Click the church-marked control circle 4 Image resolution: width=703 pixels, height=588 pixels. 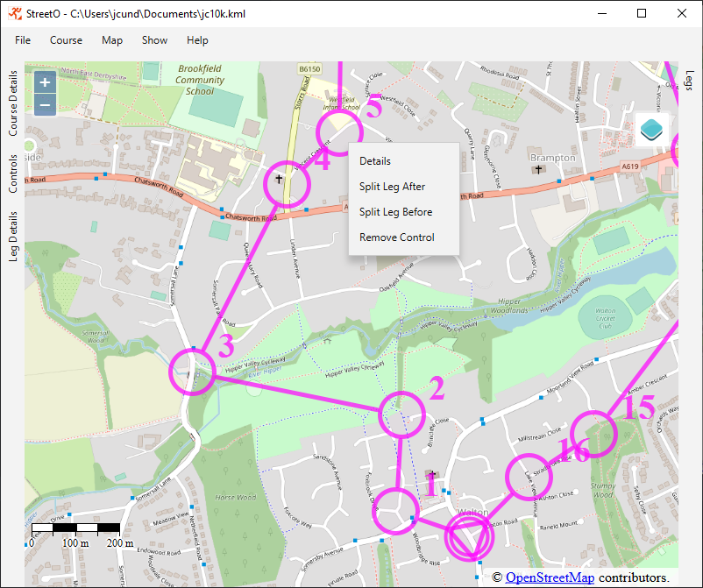(287, 184)
